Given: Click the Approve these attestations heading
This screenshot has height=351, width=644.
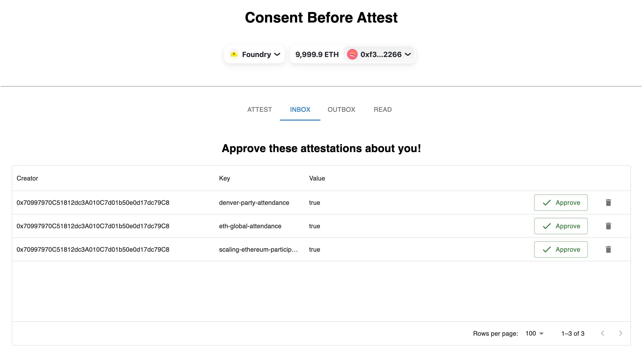Looking at the screenshot, I should [321, 148].
